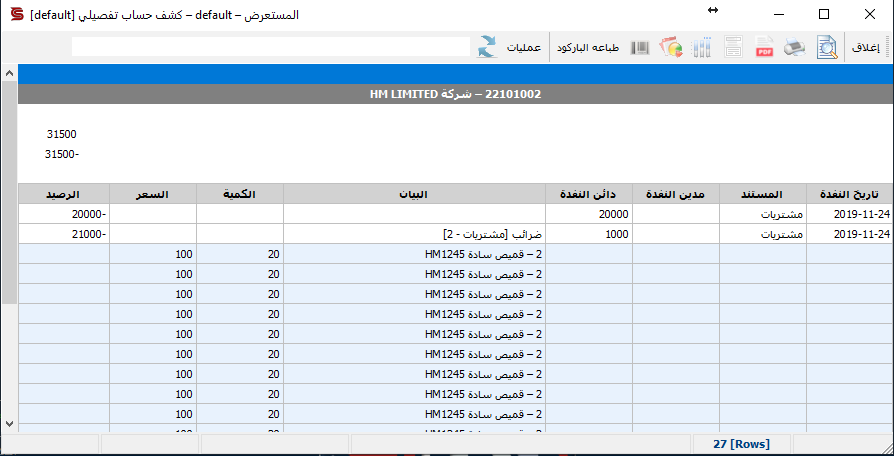This screenshot has width=894, height=456.
Task: Click the application logo in the title bar
Action: [18, 14]
